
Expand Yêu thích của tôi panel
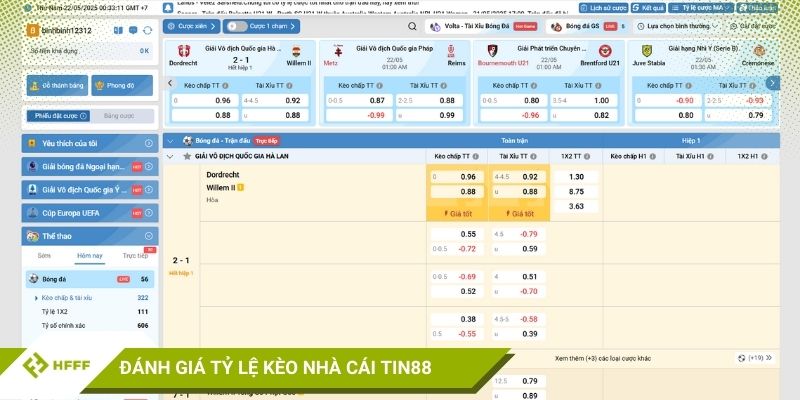tap(90, 143)
